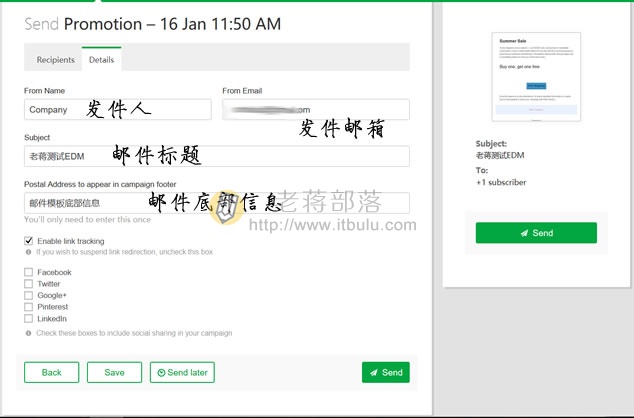Click the paper plane icon in sidebar Send button
This screenshot has height=418, width=634.
524,233
